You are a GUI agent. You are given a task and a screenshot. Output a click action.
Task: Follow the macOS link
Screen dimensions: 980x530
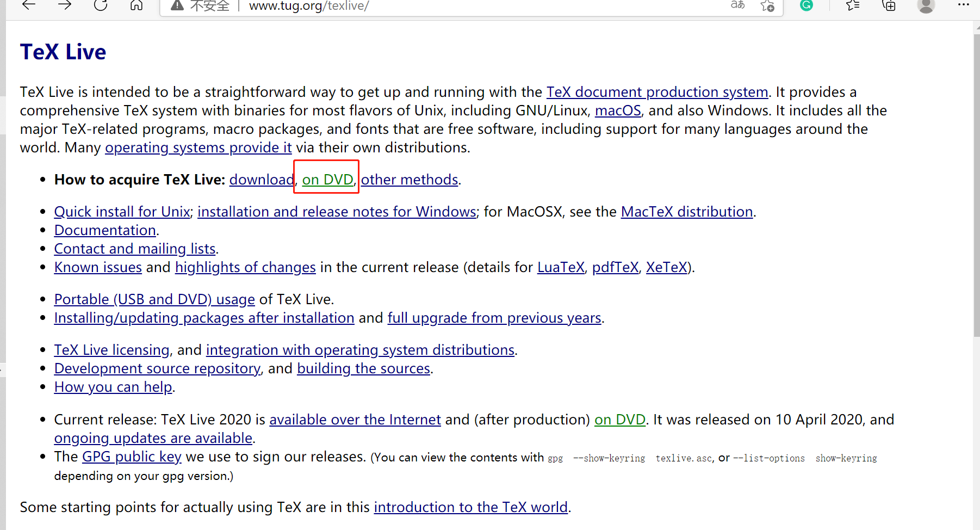tap(618, 110)
